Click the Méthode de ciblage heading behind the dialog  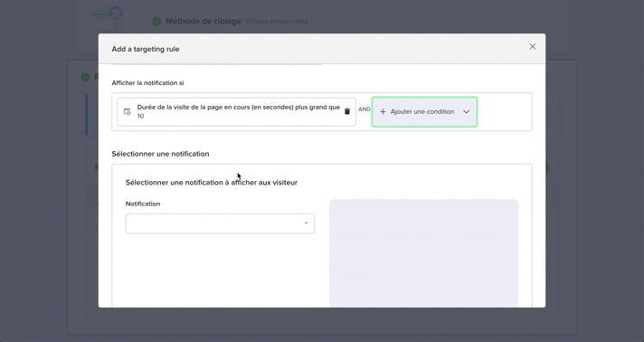coord(204,21)
